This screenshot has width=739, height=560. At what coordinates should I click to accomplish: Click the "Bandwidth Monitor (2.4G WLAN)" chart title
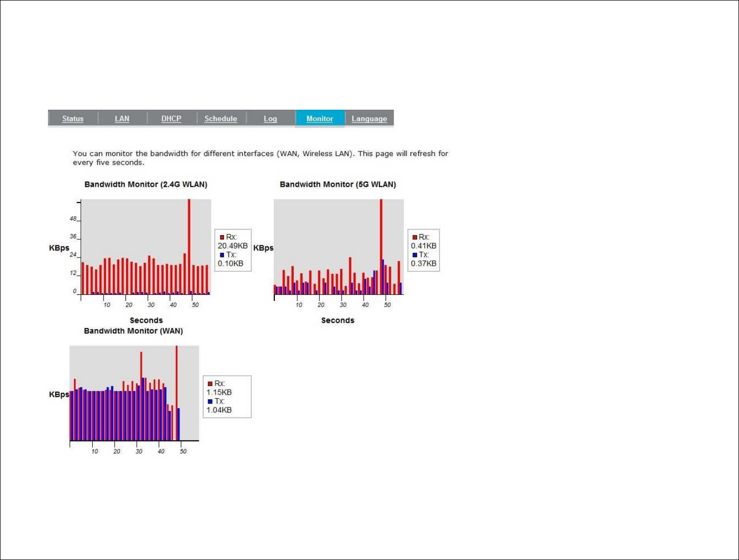point(146,185)
